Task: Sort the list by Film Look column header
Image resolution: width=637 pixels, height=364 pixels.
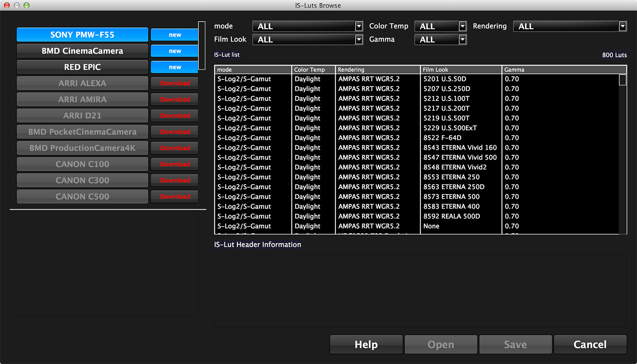Action: pyautogui.click(x=460, y=70)
